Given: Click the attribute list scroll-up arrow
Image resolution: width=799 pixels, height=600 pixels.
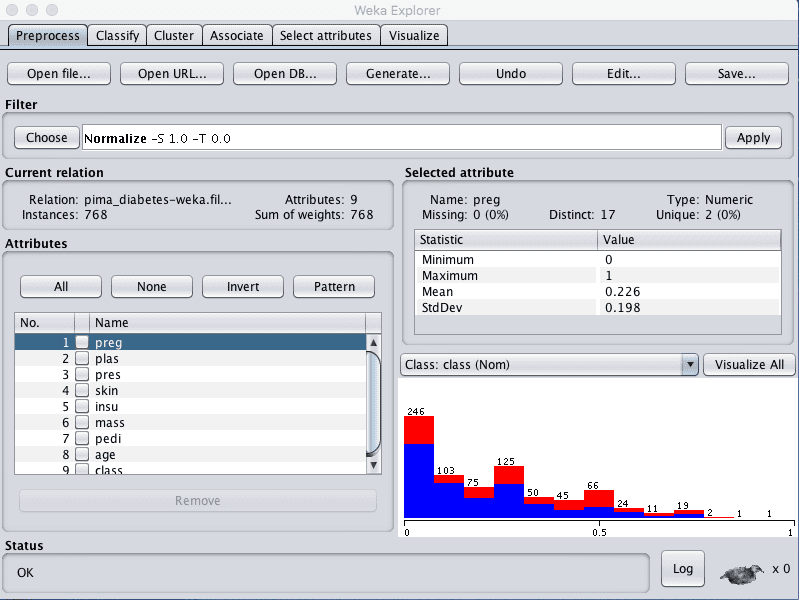Looking at the screenshot, I should pos(374,343).
